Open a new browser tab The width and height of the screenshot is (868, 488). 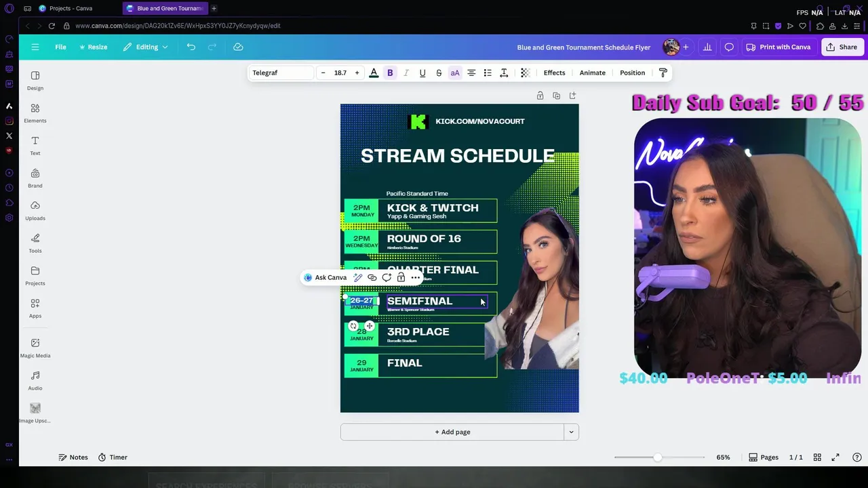214,8
